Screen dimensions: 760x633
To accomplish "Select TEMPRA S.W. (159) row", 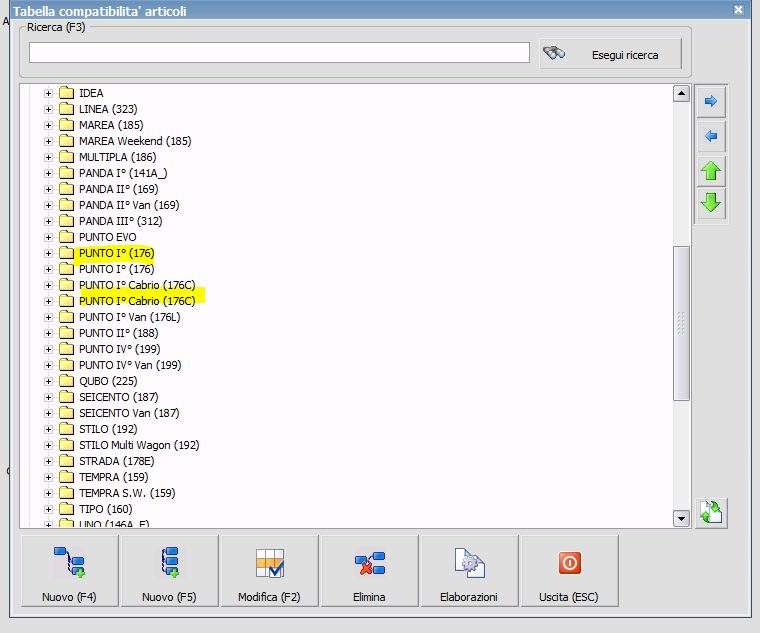I will pos(127,493).
